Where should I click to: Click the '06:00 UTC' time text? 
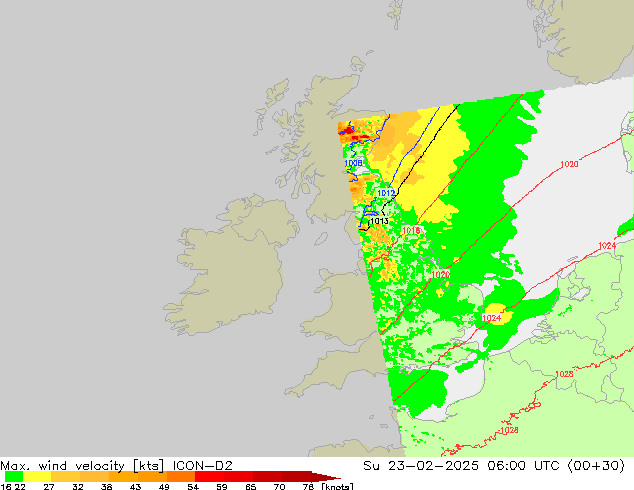click(523, 466)
